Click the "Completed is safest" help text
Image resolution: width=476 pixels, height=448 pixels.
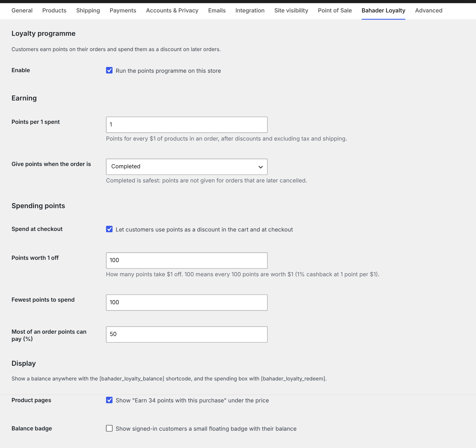[x=206, y=180]
